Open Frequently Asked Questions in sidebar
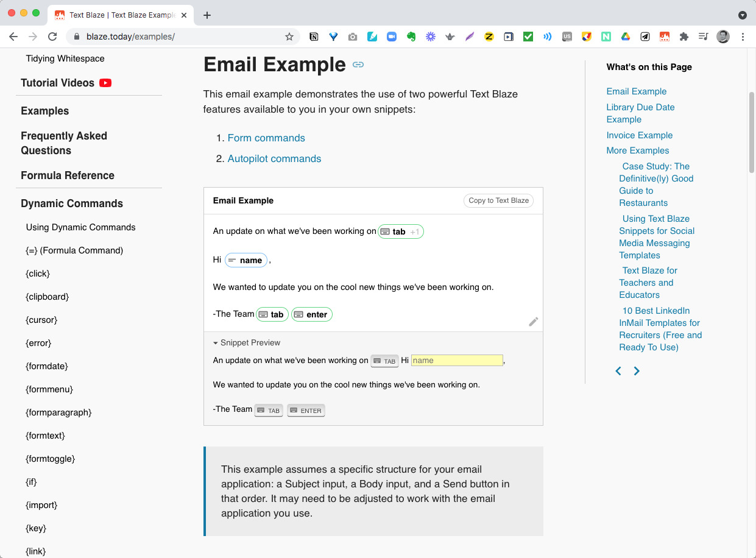This screenshot has width=756, height=558. pyautogui.click(x=64, y=143)
